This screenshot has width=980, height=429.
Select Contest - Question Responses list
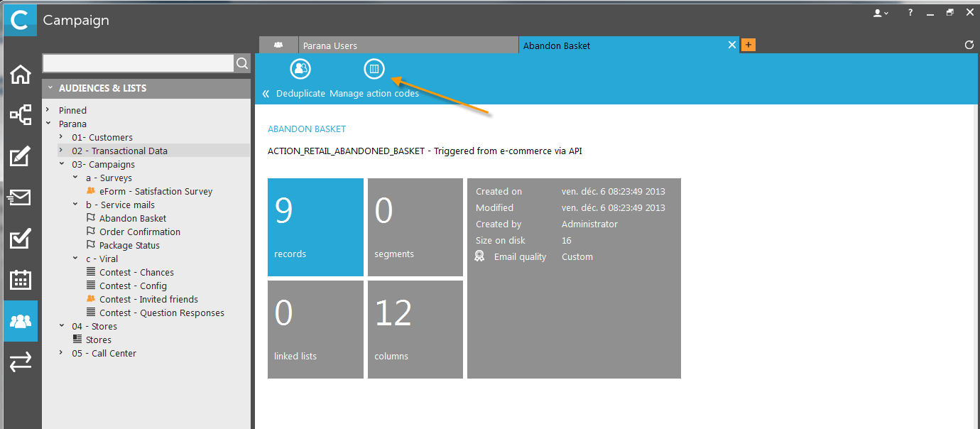coord(162,313)
